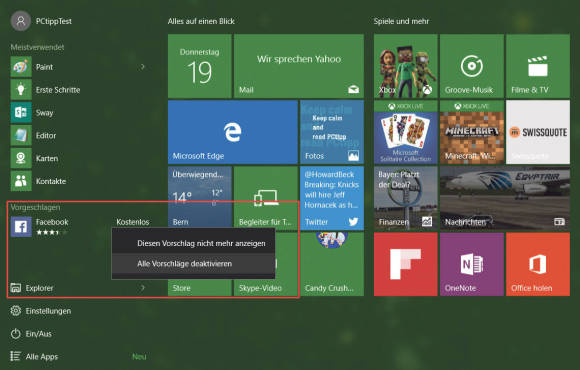Open the Minecraft tile
Screen dimensions: 580x370
(x=472, y=132)
